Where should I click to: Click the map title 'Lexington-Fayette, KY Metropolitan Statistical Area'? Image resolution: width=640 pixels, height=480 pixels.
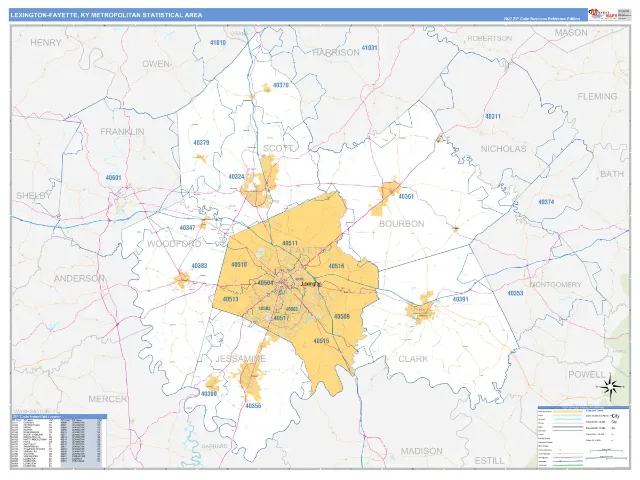106,15
